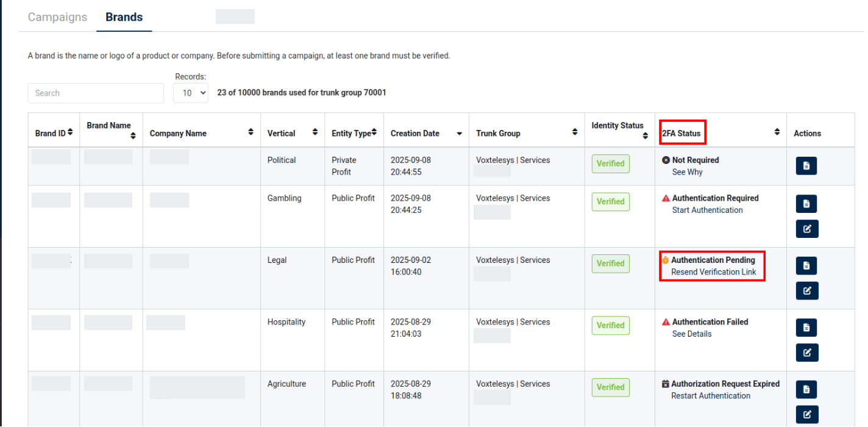Click the edit icon for Gambling brand

806,229
